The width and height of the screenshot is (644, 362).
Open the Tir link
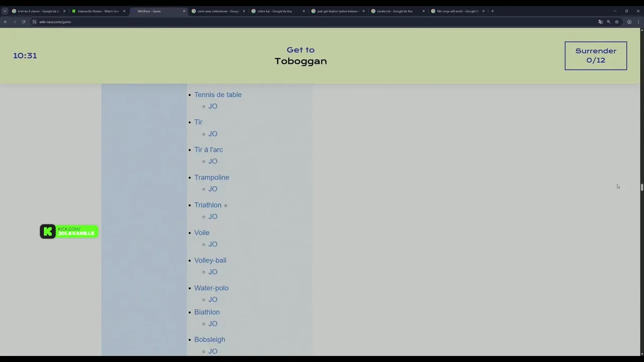[198, 122]
